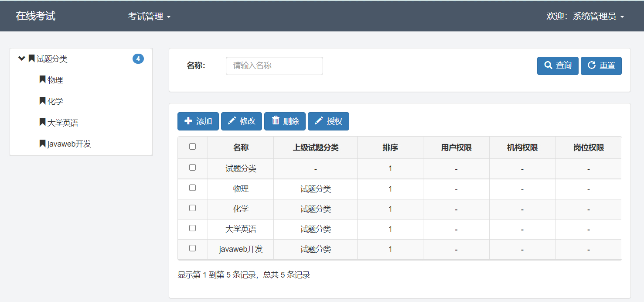644x302 pixels.
Task: Select javaweb开发 in the category tree
Action: tap(69, 144)
